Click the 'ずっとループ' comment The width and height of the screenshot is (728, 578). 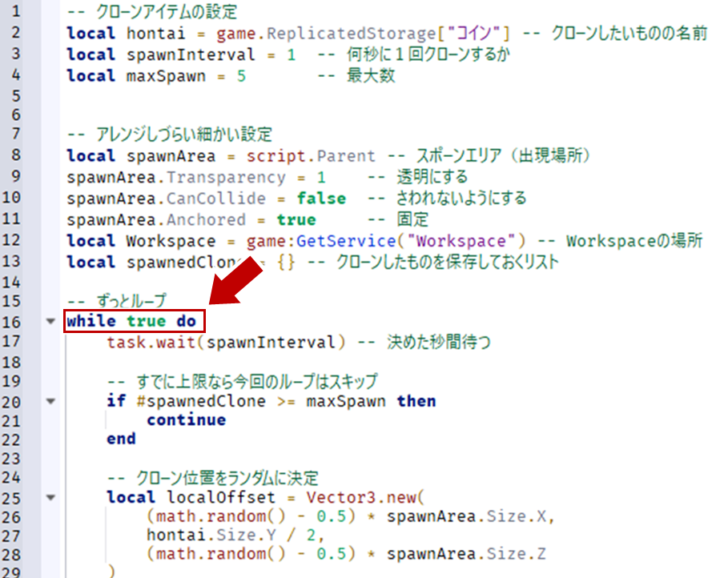pos(131,301)
